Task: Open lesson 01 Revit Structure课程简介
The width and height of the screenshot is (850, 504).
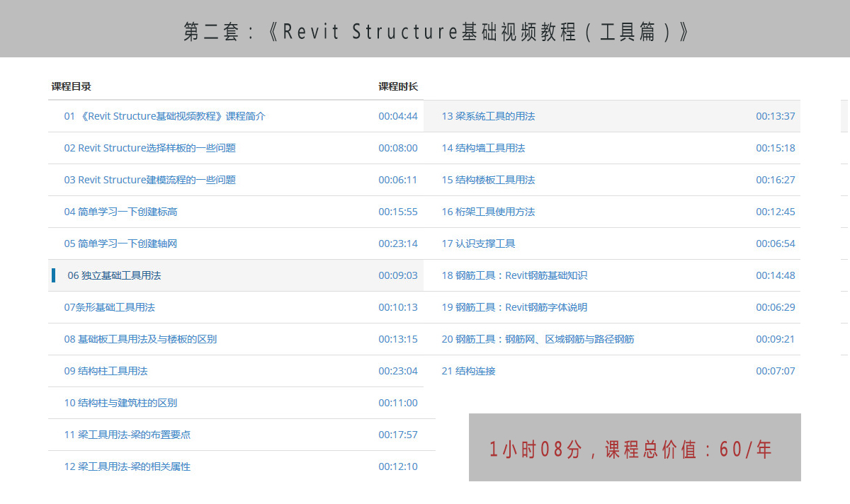Action: point(164,116)
